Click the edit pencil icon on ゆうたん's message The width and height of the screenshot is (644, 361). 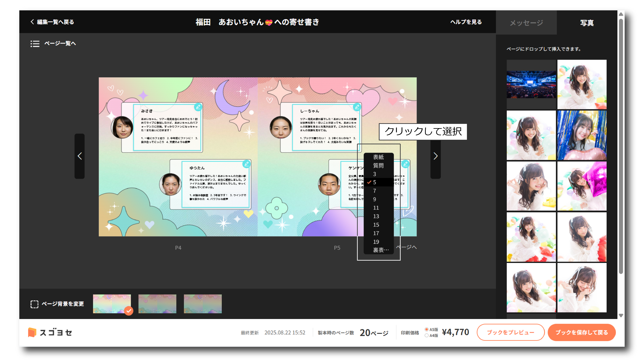click(247, 164)
